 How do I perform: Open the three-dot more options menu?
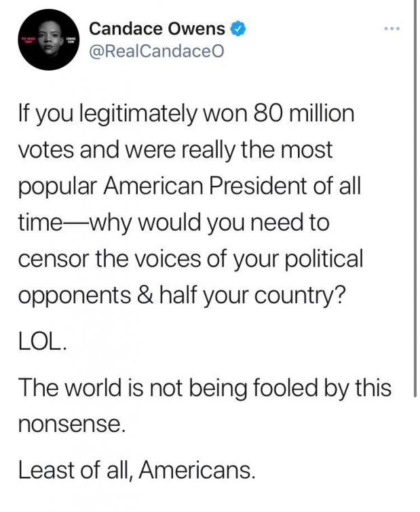(392, 29)
